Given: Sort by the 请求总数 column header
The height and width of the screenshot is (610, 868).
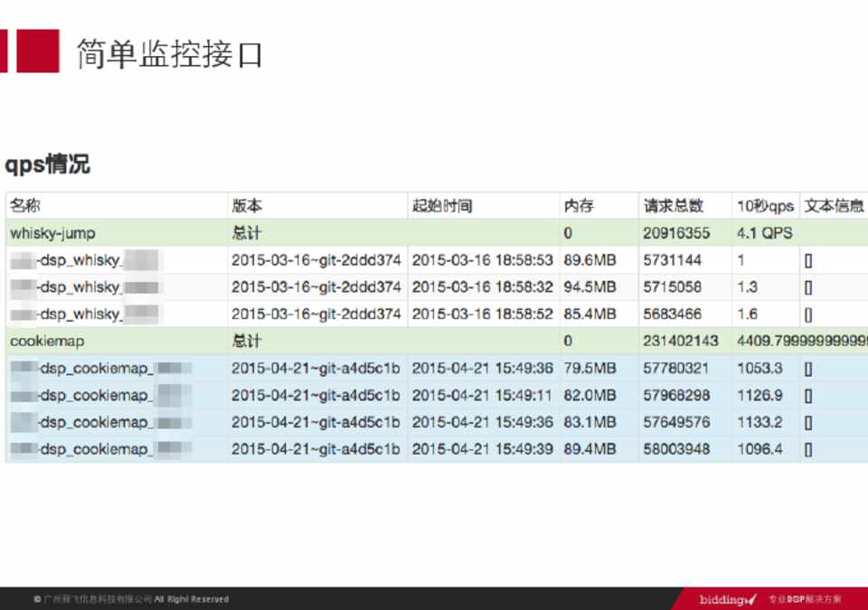Looking at the screenshot, I should click(674, 206).
